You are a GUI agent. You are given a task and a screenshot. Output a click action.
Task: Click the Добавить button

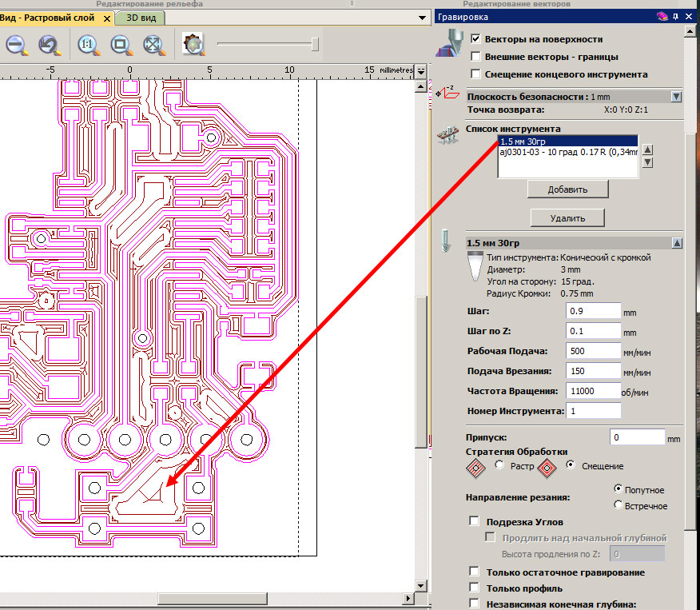[567, 189]
